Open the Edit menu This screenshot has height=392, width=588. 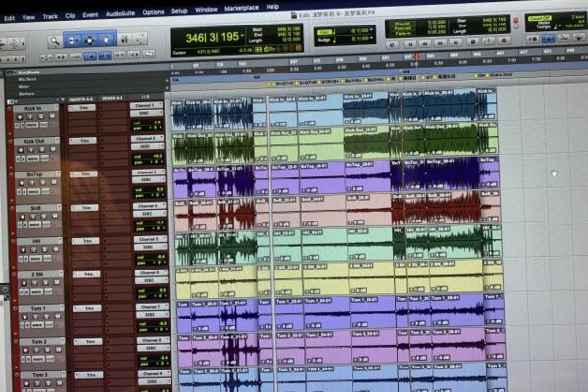coord(9,18)
